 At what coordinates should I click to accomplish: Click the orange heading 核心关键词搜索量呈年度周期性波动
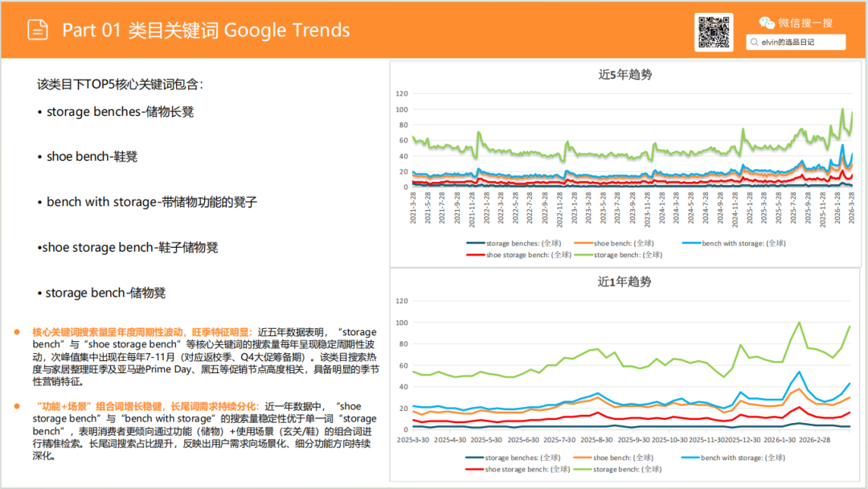tap(141, 331)
